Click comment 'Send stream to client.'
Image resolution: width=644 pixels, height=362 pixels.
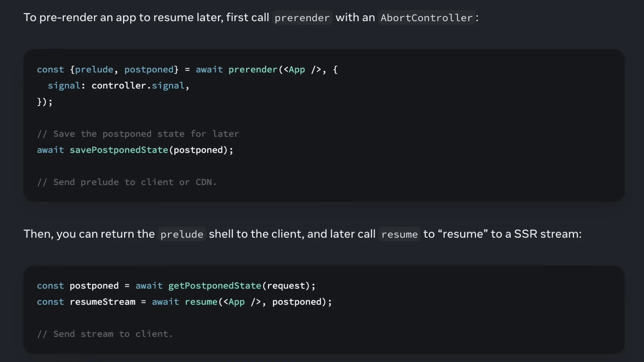(105, 334)
